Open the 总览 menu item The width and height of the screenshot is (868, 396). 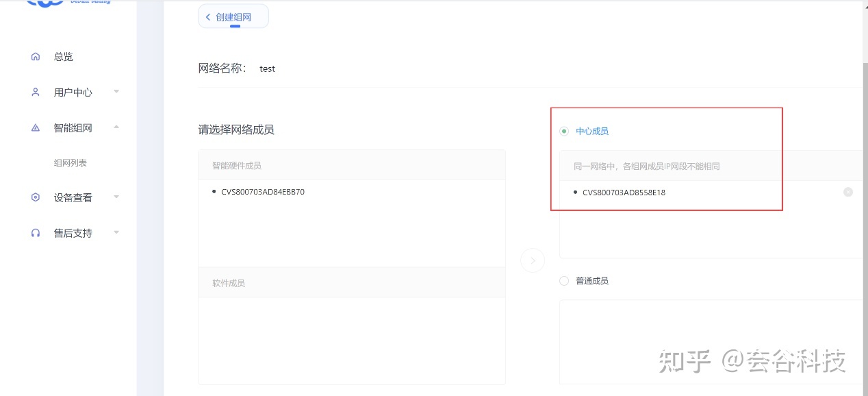coord(64,57)
